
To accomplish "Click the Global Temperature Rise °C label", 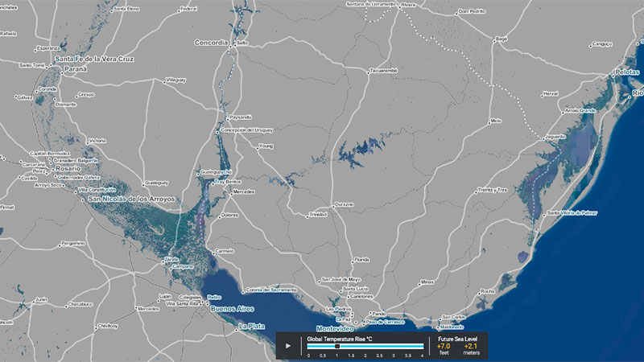I will [x=340, y=339].
